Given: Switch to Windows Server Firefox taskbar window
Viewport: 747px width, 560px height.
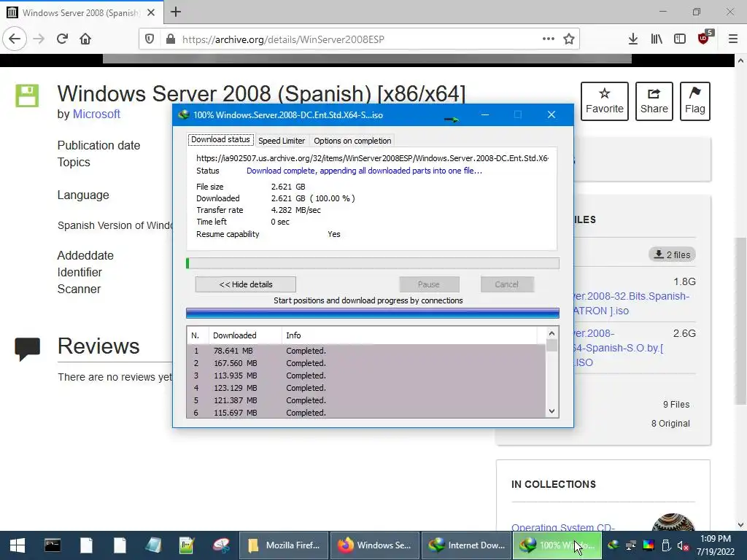Looking at the screenshot, I should pos(374,545).
